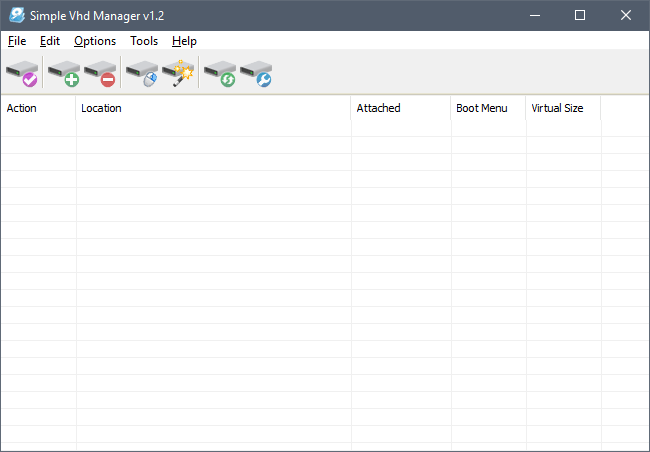Click the Simple Vhd Manager title bar icon
Viewport: 650px width, 452px height.
pos(17,15)
